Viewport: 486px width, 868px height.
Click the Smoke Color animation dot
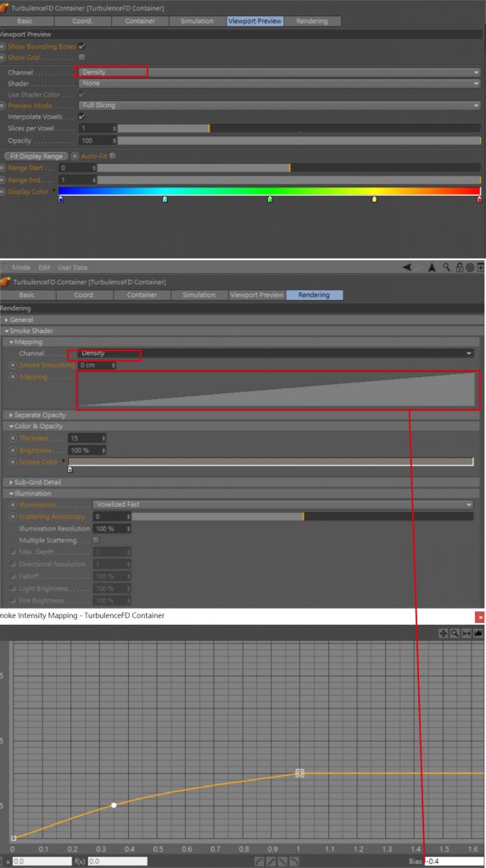[x=14, y=462]
